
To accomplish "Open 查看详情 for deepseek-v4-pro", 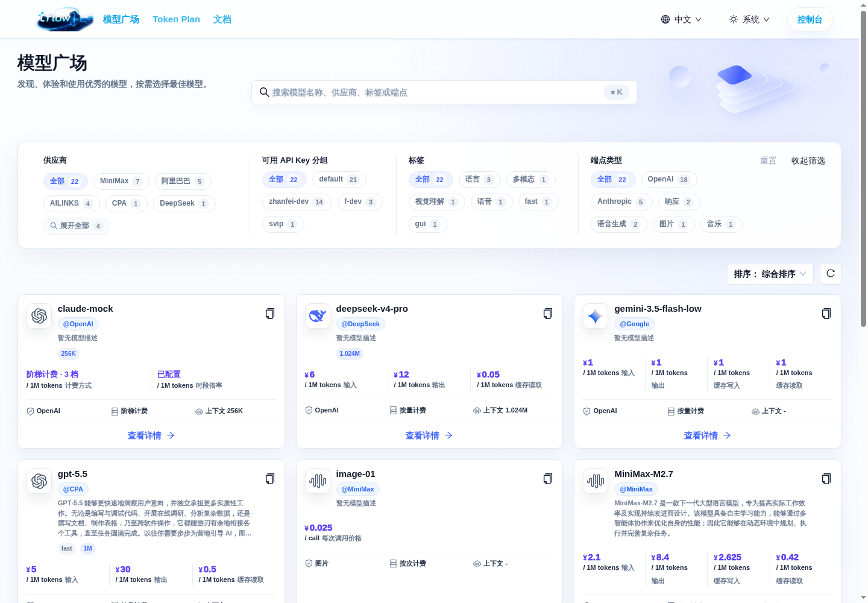I will (429, 435).
